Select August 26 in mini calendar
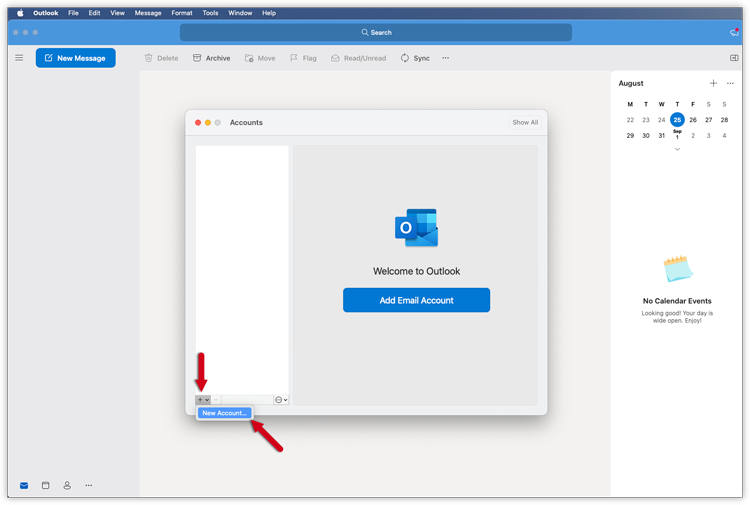This screenshot has width=750, height=505. (693, 120)
